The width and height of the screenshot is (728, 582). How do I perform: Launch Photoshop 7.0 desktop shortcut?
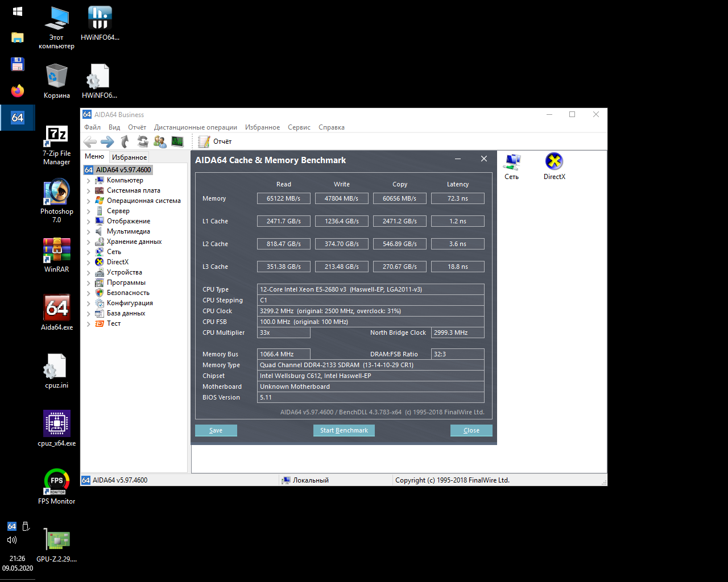click(x=57, y=201)
